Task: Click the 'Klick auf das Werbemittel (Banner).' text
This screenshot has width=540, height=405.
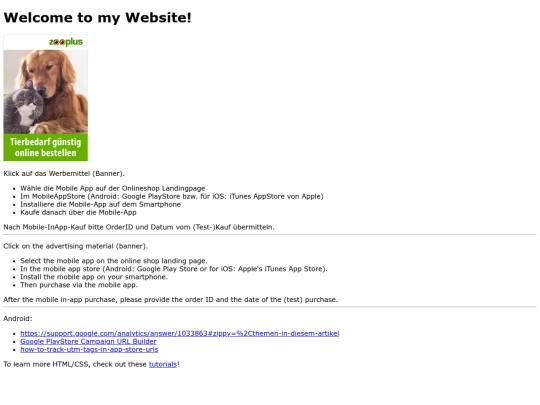Action: tap(64, 174)
